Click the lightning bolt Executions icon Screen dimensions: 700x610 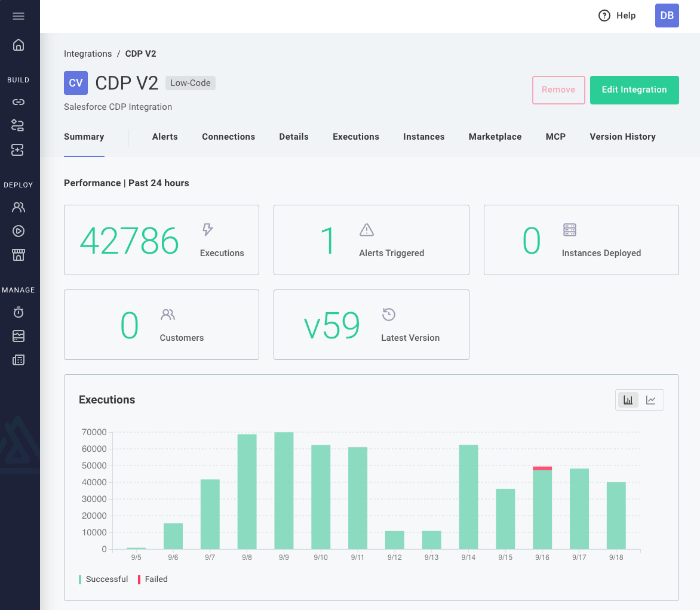pyautogui.click(x=208, y=230)
